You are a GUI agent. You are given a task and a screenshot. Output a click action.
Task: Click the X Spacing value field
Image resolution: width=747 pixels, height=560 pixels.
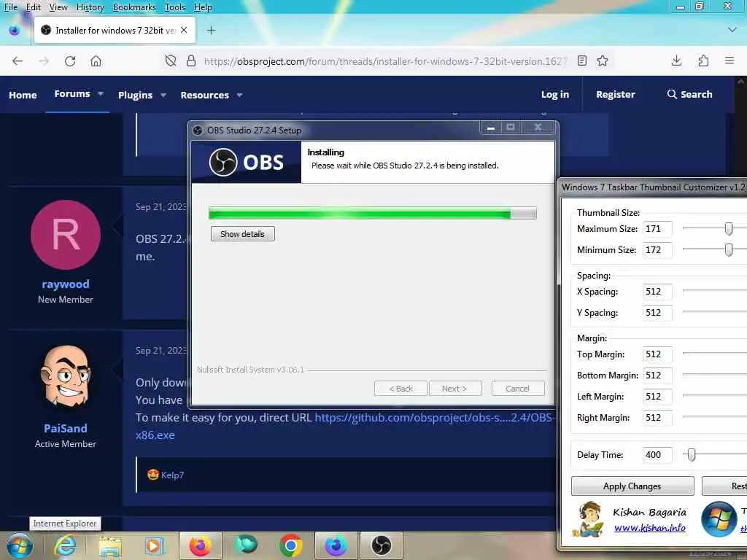tap(657, 292)
